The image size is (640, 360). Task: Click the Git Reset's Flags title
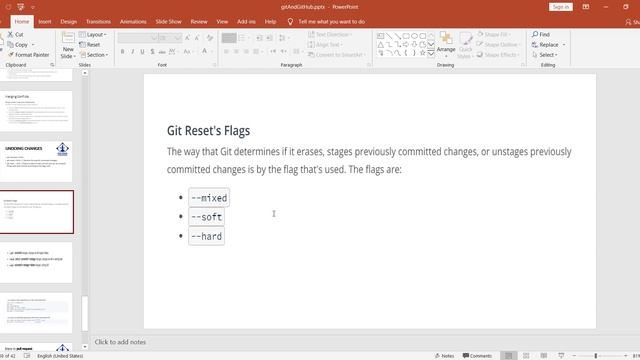209,131
